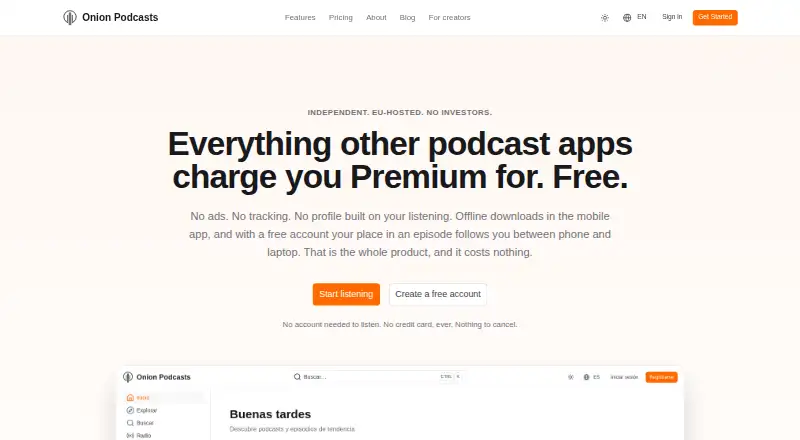Screen dimensions: 800x440
Task: Visit the Blog nav link
Action: click(407, 17)
